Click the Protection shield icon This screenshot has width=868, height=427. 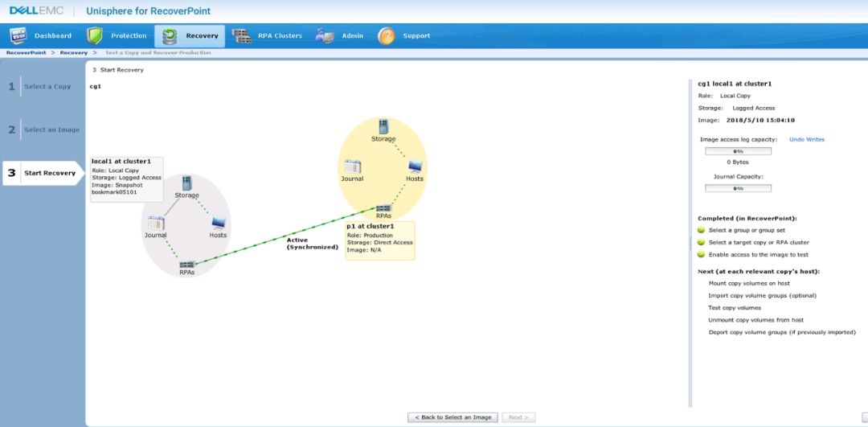point(95,36)
